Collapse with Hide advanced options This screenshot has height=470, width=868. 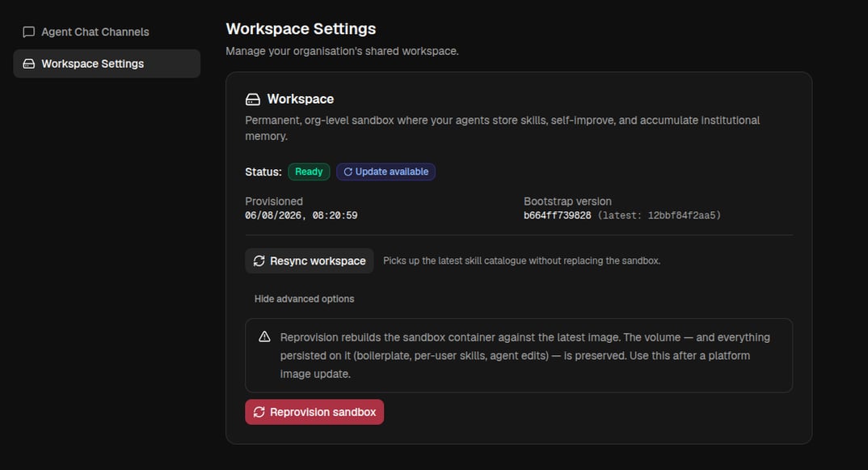[304, 299]
